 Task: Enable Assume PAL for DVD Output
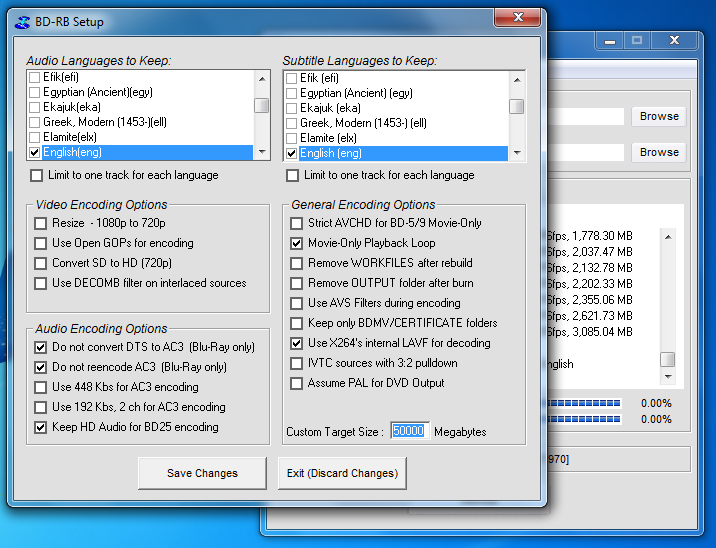(x=296, y=383)
